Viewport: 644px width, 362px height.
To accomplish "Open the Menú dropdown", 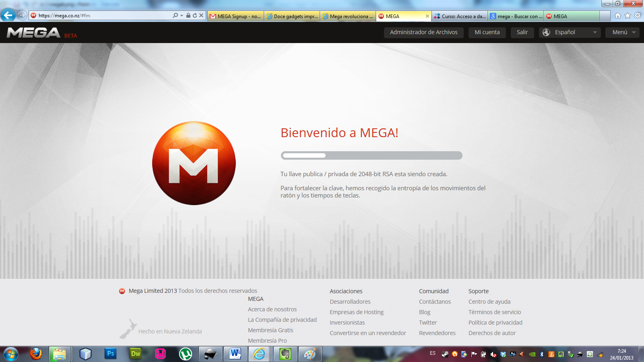I will coord(622,32).
